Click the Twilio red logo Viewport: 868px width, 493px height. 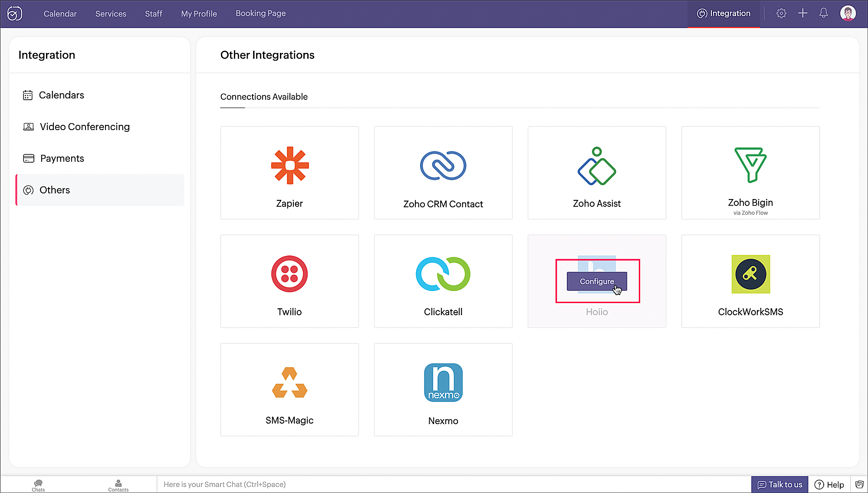289,274
